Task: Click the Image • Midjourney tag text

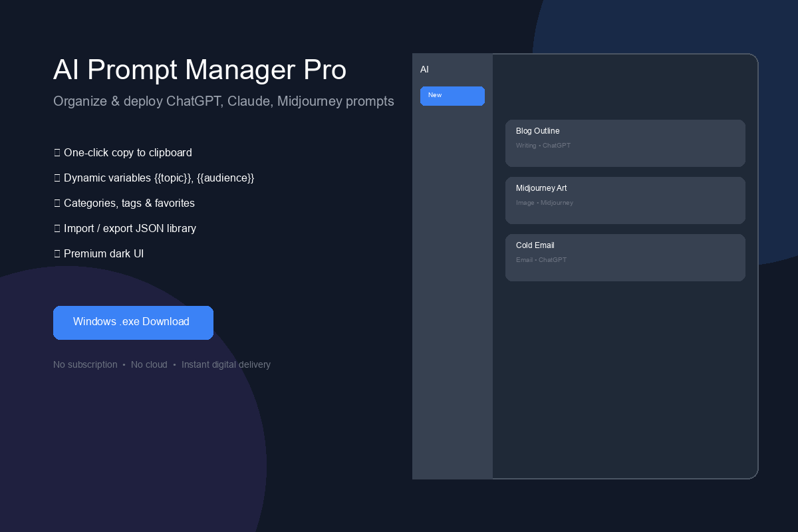Action: coord(545,202)
